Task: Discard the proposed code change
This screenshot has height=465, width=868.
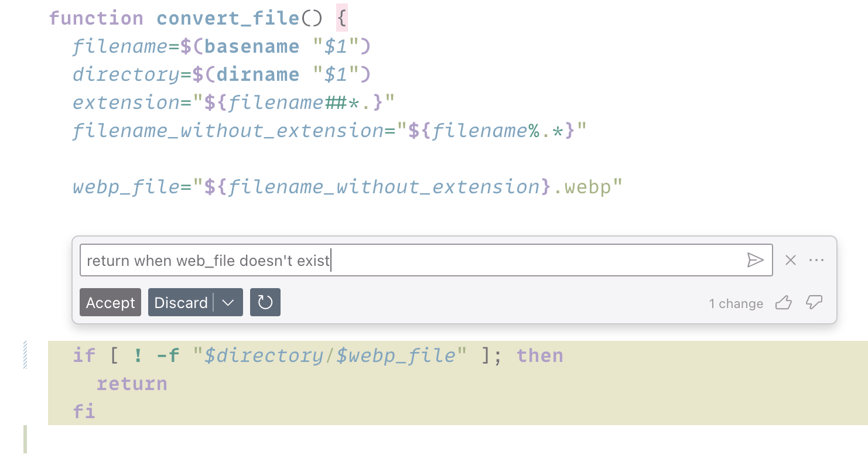Action: [180, 302]
